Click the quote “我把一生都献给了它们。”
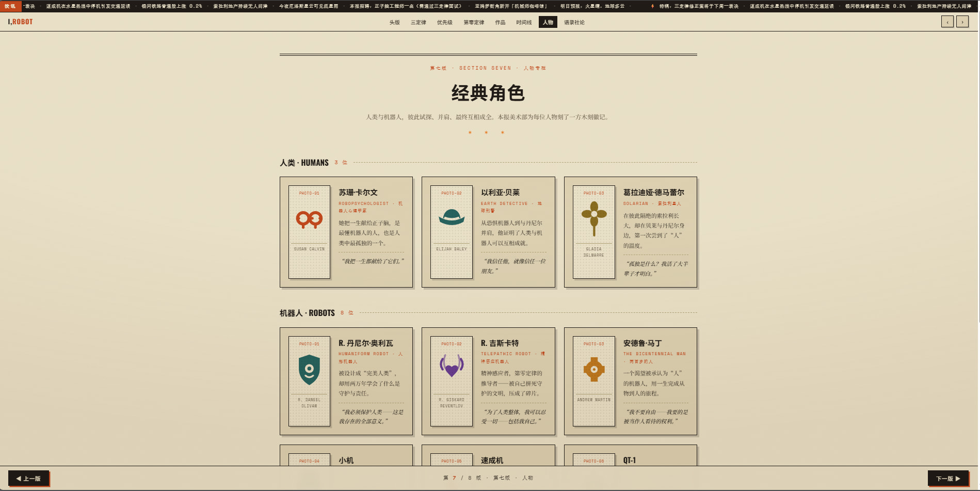 click(373, 261)
